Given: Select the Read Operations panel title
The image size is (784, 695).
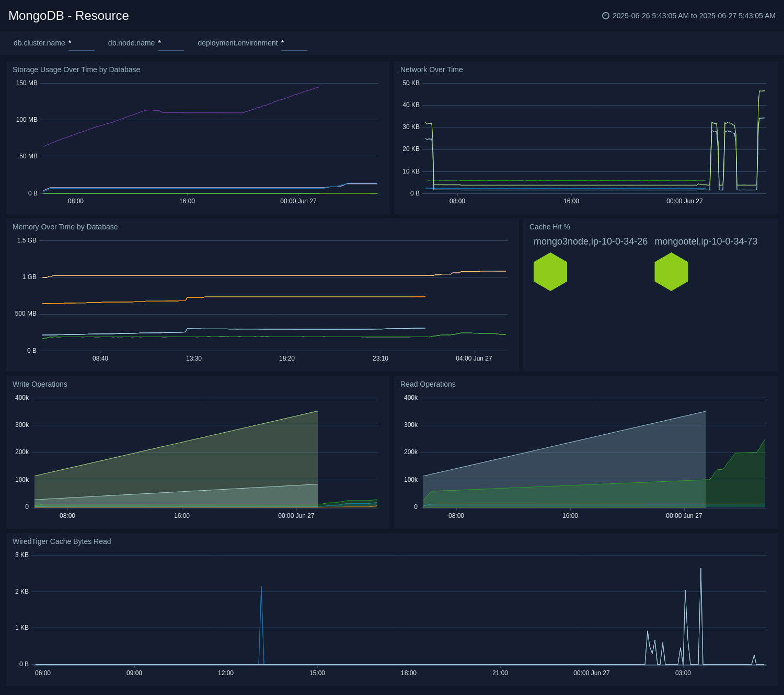Looking at the screenshot, I should [x=428, y=384].
